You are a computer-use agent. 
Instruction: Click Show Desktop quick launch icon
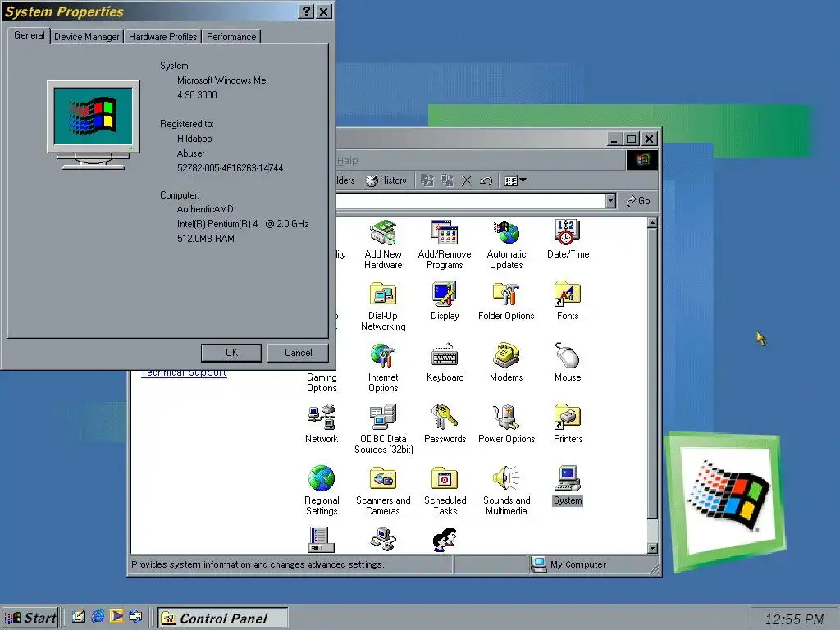(78, 617)
